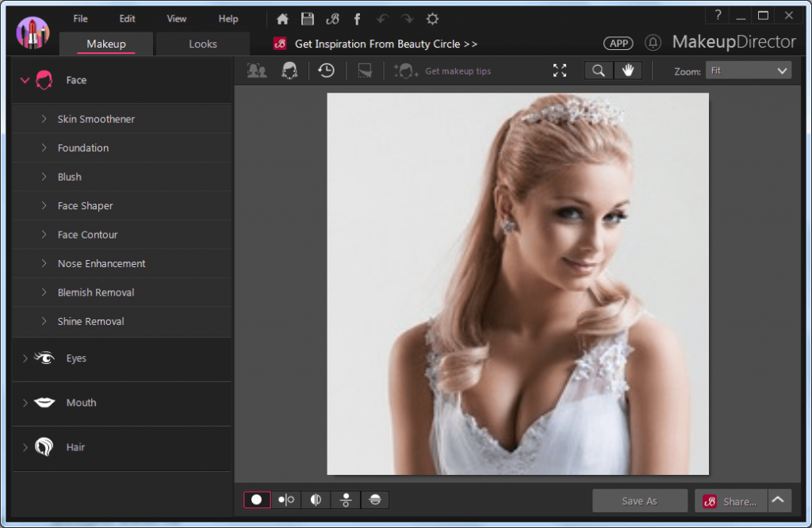Viewport: 812px width, 528px height.
Task: Switch to side-by-side compare view
Action: pos(286,499)
